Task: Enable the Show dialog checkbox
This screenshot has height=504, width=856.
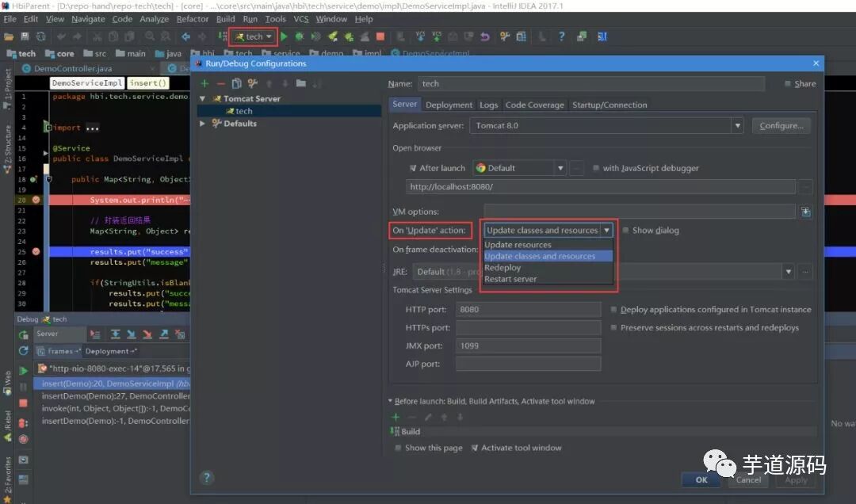Action: click(625, 231)
